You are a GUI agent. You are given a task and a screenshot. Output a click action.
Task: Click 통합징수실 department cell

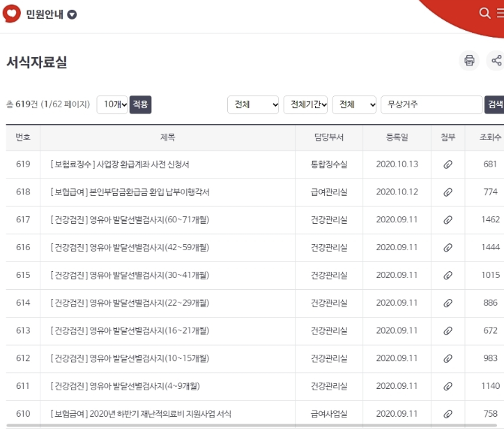[329, 164]
